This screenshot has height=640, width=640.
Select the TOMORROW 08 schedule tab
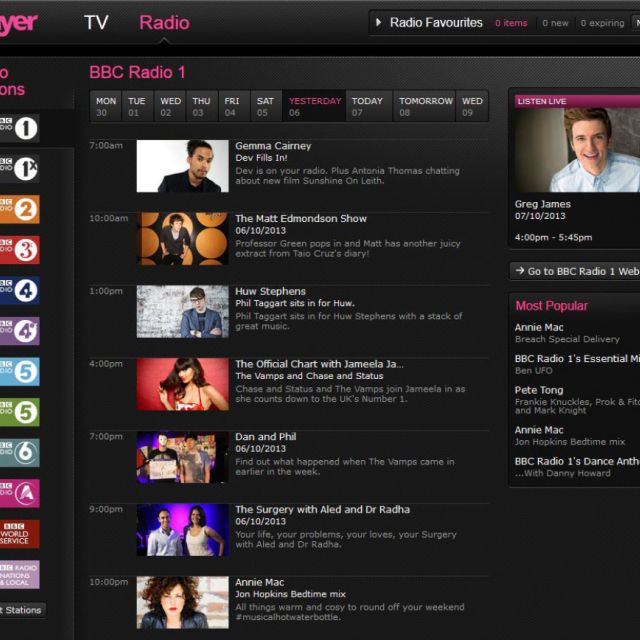[424, 106]
